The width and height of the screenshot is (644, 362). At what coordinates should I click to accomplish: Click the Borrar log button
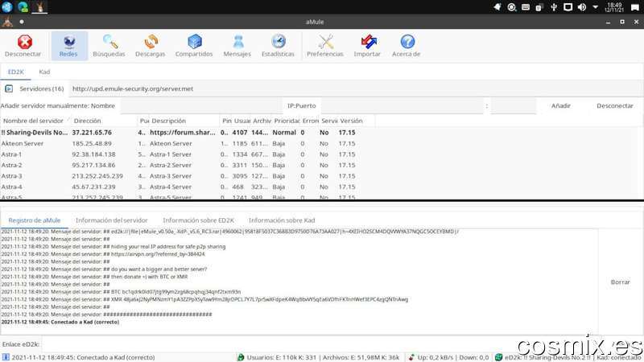click(x=620, y=282)
